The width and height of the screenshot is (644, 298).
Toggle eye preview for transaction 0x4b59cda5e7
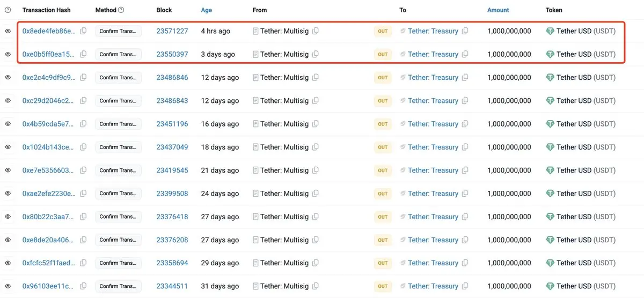click(x=8, y=124)
